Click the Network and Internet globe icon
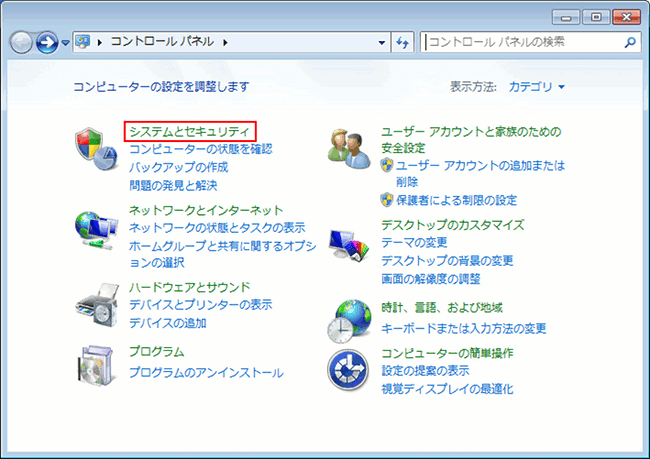Screen dimensions: 650x459 (x=98, y=229)
